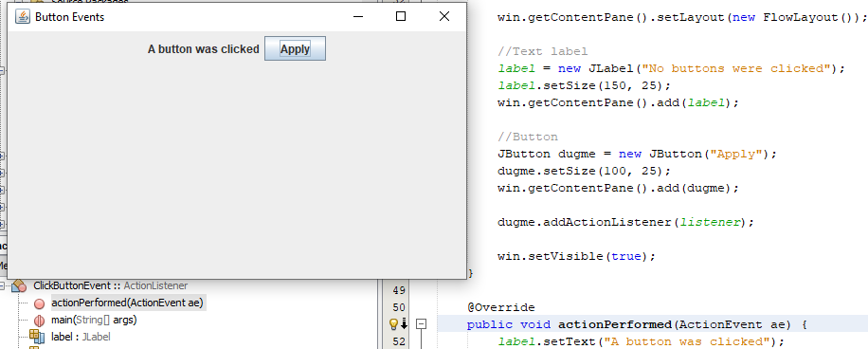Click the '//Text label' comment line
This screenshot has width=868, height=349.
[542, 51]
